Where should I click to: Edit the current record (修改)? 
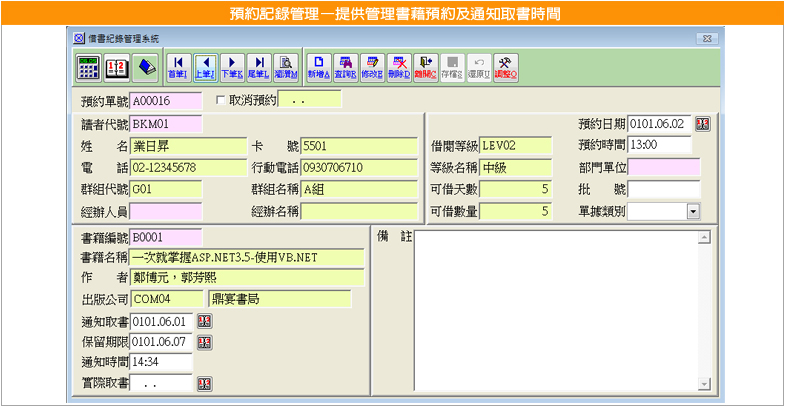click(372, 67)
